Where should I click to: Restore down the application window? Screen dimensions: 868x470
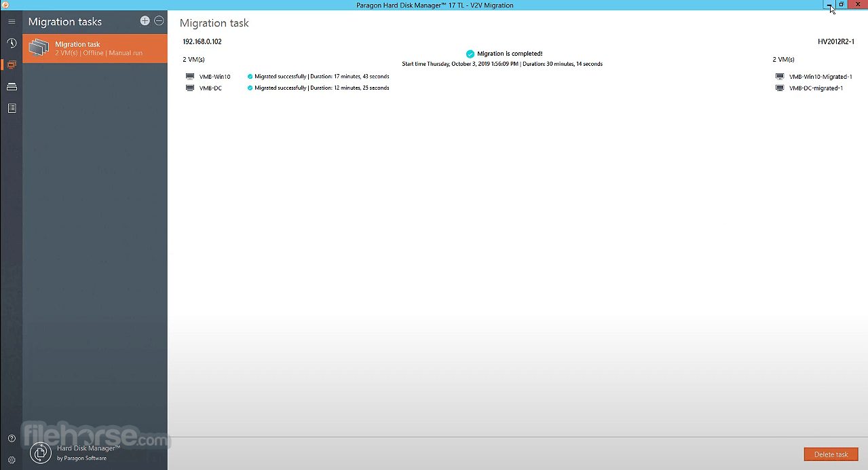click(842, 4)
